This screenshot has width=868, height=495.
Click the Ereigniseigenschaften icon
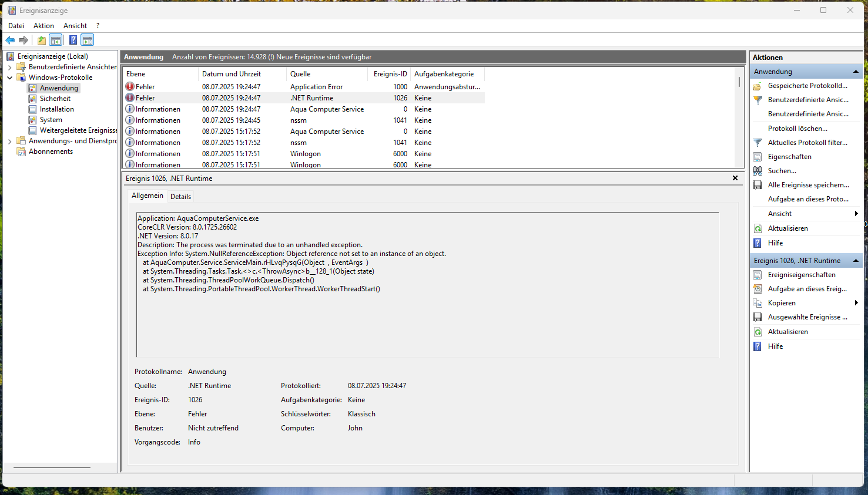coord(758,275)
